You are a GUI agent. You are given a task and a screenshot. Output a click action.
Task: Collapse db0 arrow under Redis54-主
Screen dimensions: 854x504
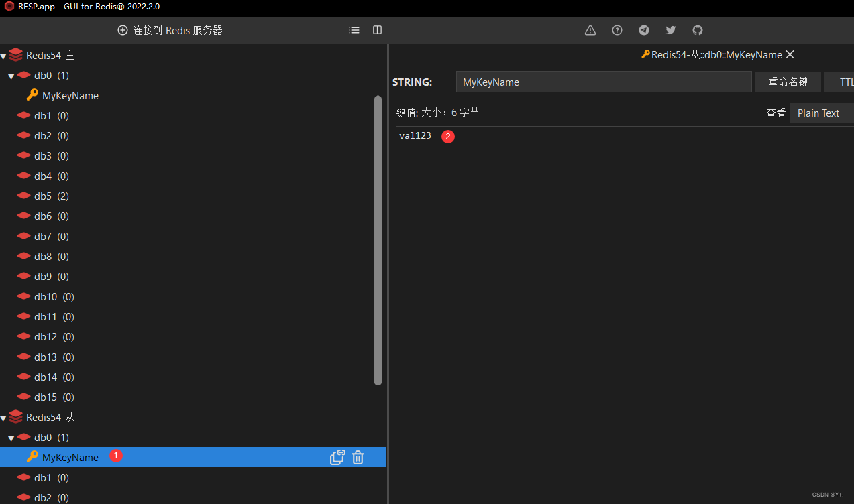point(11,76)
